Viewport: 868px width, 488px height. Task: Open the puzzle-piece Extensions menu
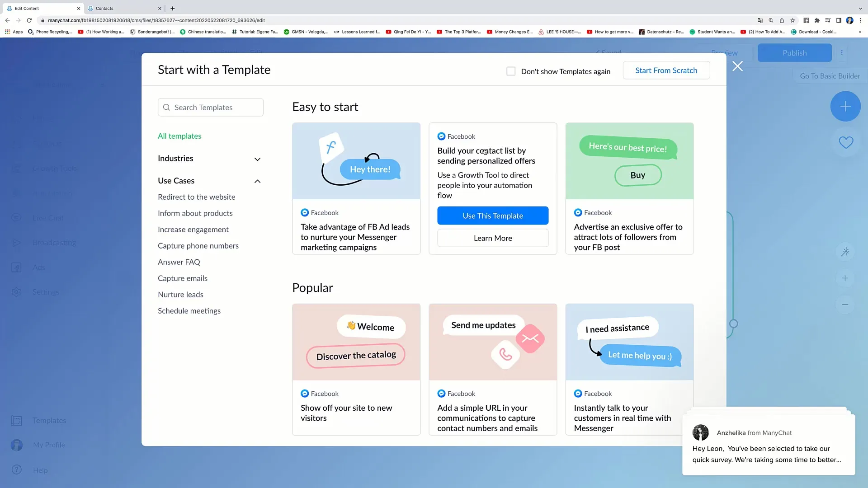817,20
